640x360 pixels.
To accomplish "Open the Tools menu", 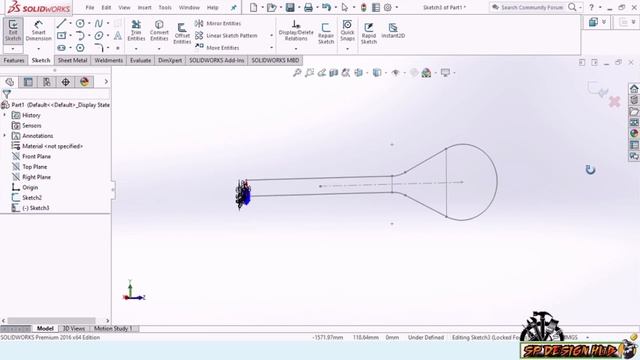I will (x=165, y=7).
